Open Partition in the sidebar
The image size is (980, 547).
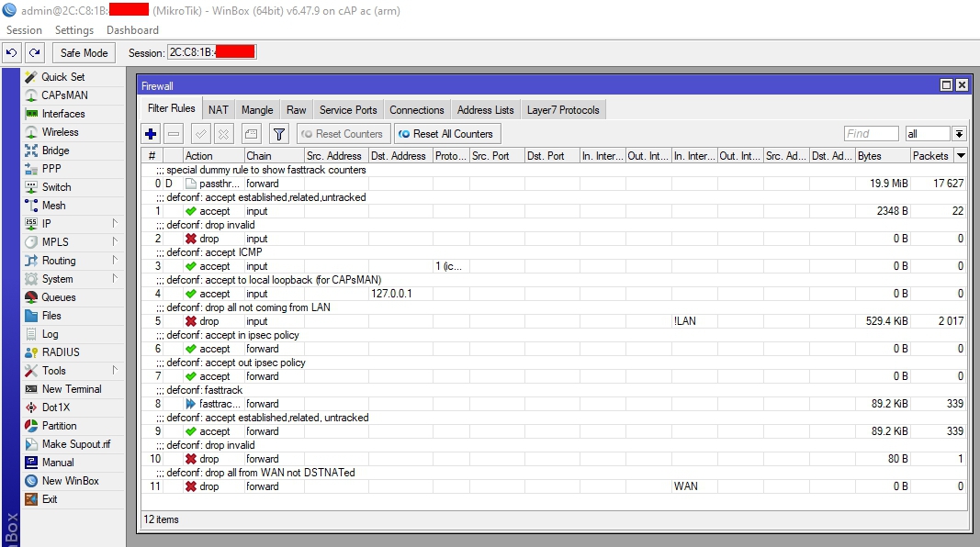tap(60, 426)
